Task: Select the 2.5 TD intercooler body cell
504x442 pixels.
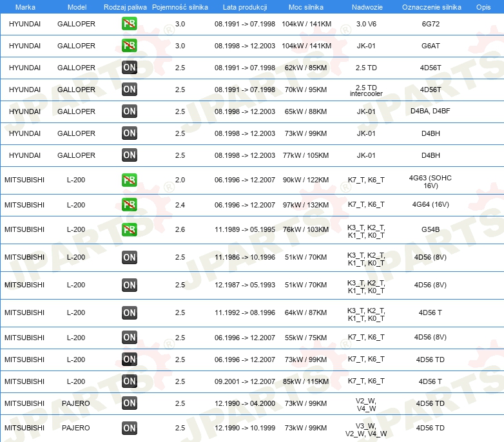Action: (x=366, y=91)
